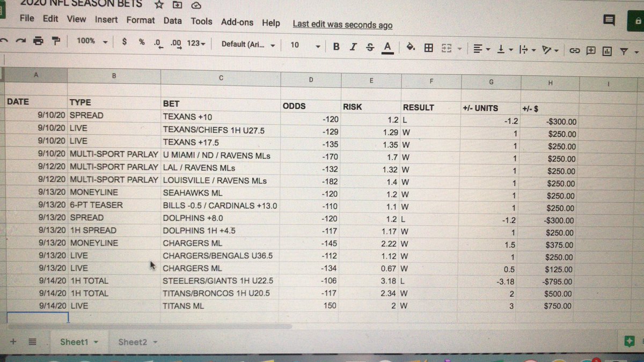Increase decimal places
The height and width of the screenshot is (362, 644).
[175, 43]
